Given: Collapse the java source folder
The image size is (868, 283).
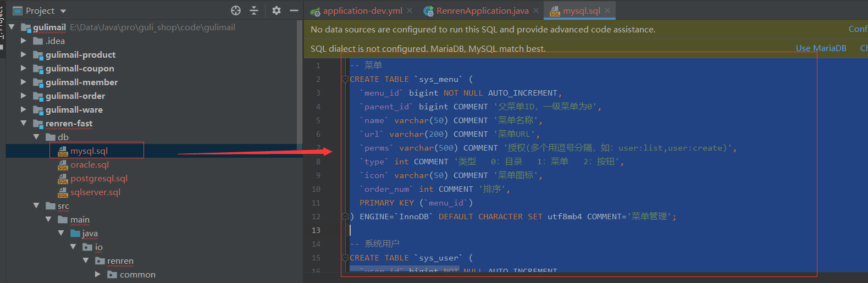Looking at the screenshot, I should [61, 233].
